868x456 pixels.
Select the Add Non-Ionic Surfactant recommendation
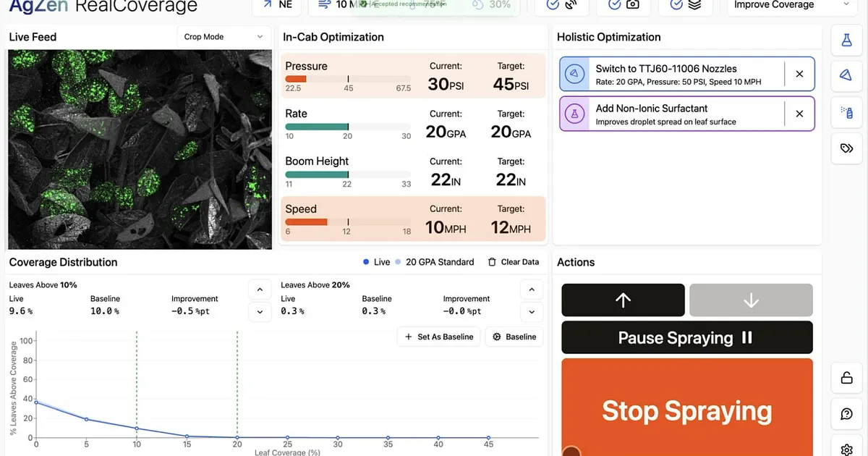pos(673,114)
